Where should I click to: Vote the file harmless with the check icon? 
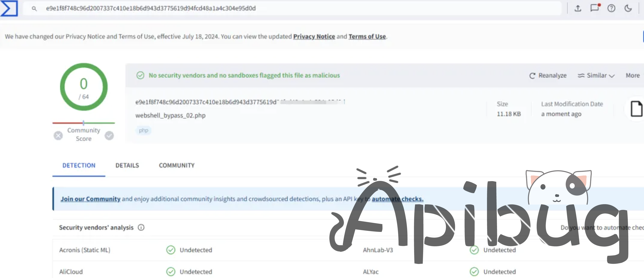click(109, 136)
